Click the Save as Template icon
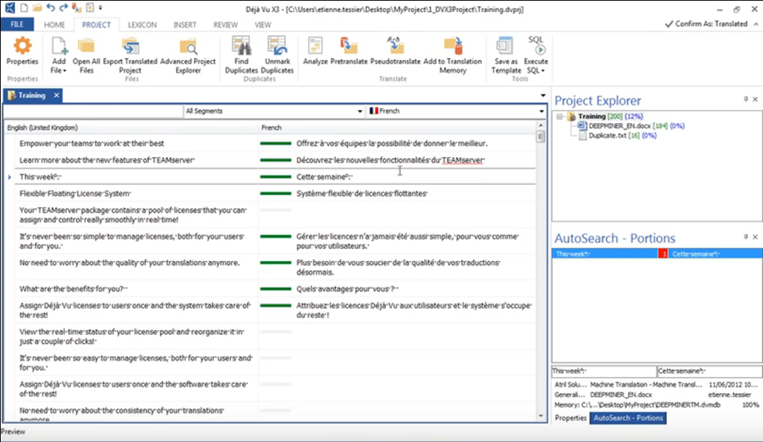Image resolution: width=763 pixels, height=442 pixels. (506, 46)
